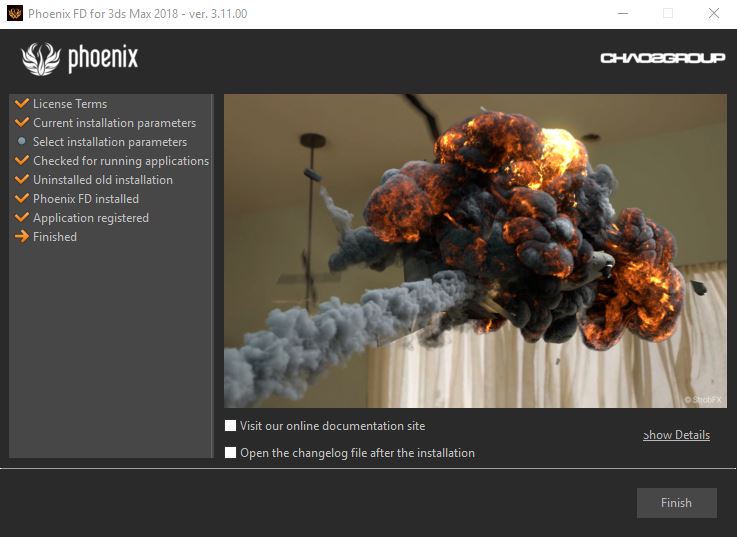Select the Finished step in the sidebar
The height and width of the screenshot is (537, 737).
[x=55, y=237]
